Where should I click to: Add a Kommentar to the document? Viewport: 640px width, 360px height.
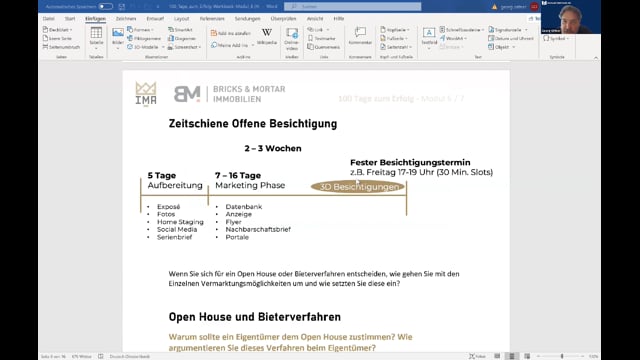360,36
